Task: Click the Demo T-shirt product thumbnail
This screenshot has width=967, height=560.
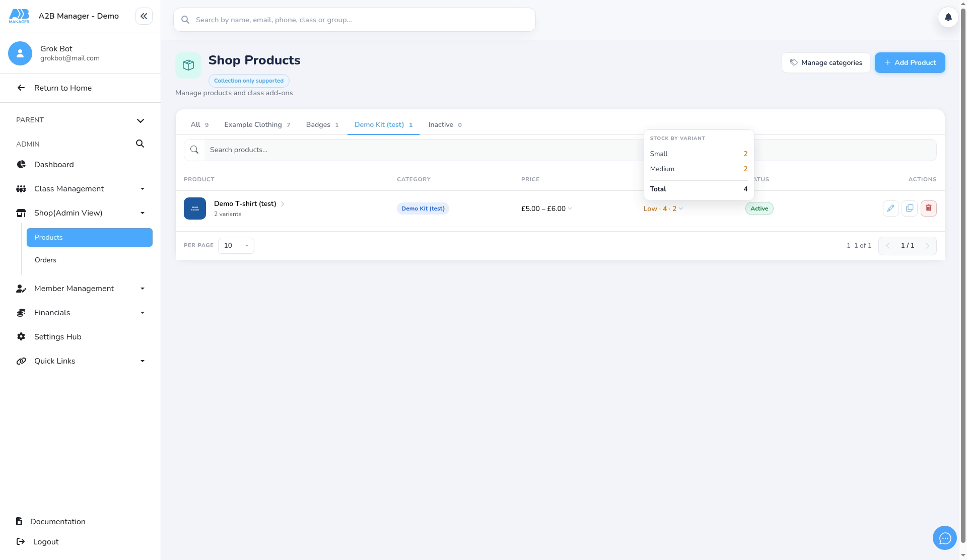Action: coord(195,208)
